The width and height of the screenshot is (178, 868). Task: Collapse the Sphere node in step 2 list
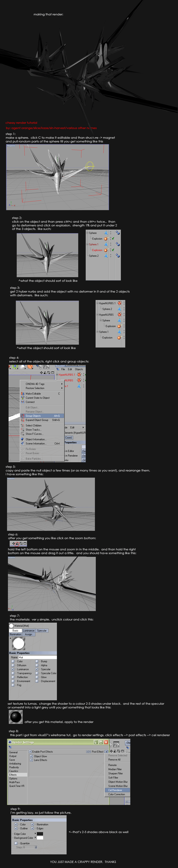click(x=87, y=233)
